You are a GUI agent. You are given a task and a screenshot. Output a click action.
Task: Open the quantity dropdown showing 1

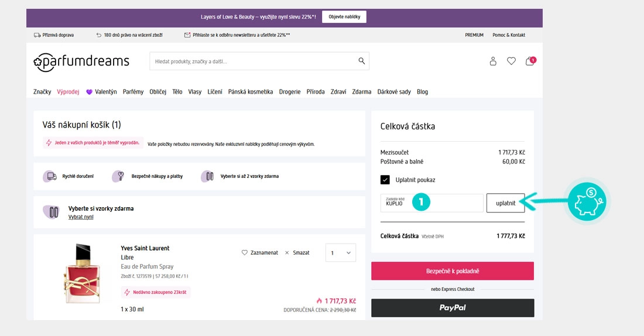tap(341, 253)
